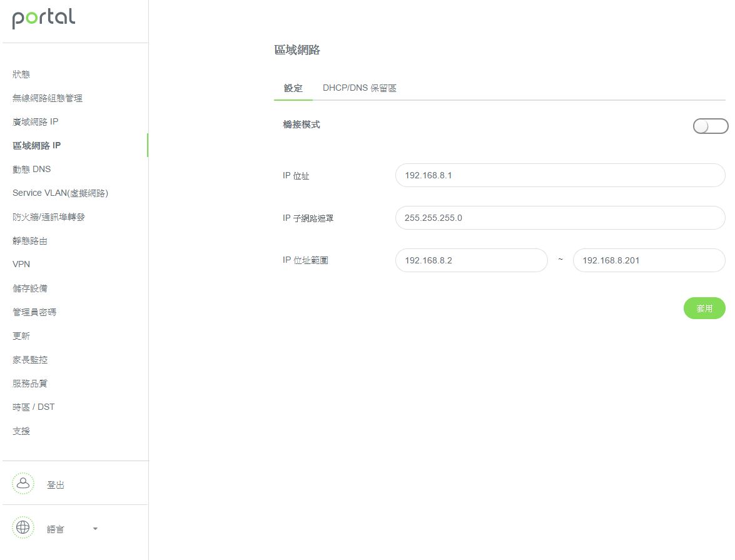The height and width of the screenshot is (560, 735).
Task: Open the DHCP/DNS 保留區 tab
Action: click(360, 88)
